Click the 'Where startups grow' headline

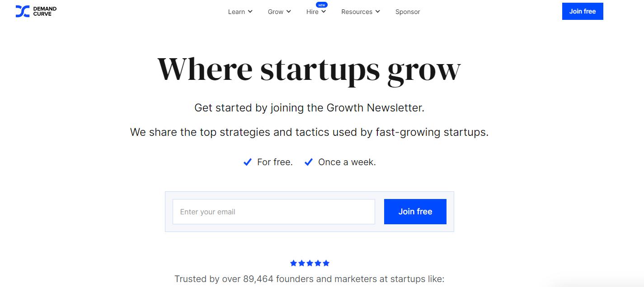tap(309, 69)
